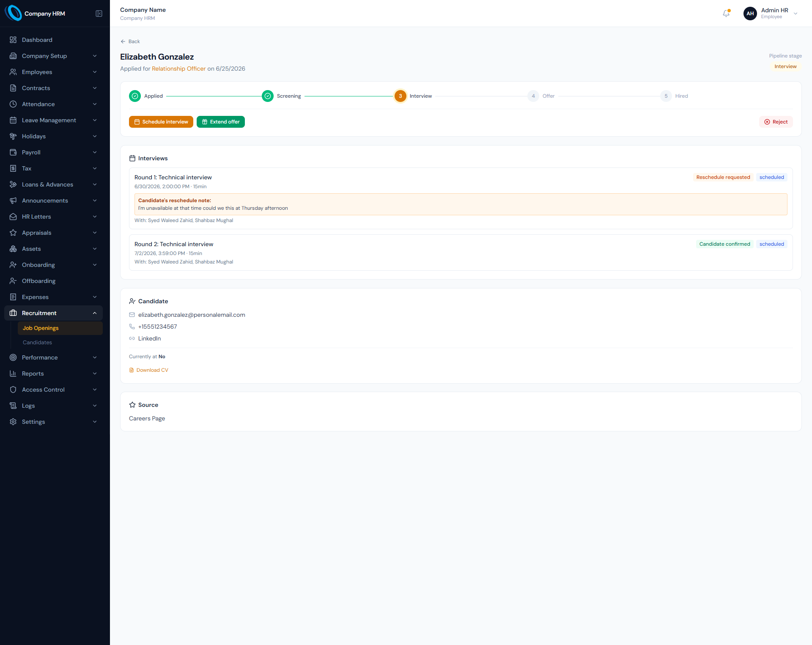Open Candidates in sidebar
The image size is (812, 645).
60,343
